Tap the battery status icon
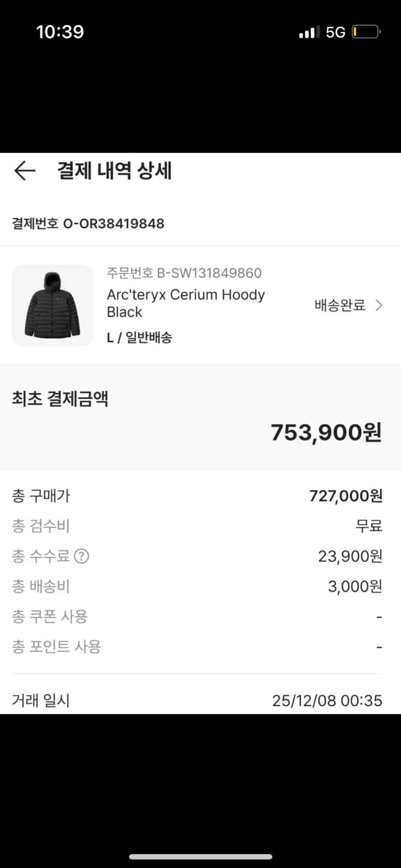The image size is (401, 868). pos(365,32)
